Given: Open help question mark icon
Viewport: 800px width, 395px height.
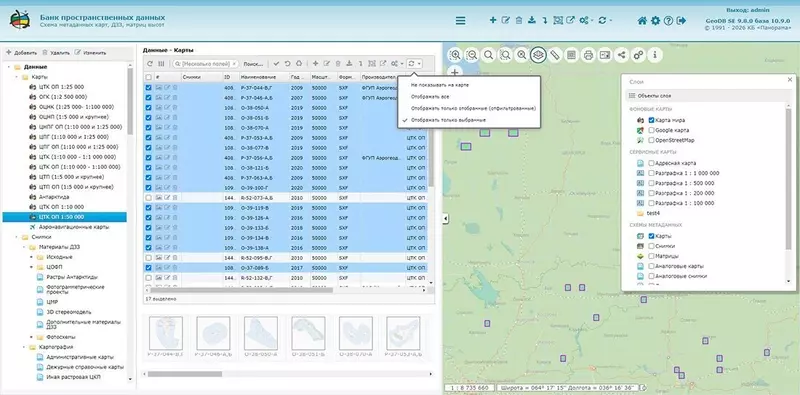Looking at the screenshot, I should (668, 20).
